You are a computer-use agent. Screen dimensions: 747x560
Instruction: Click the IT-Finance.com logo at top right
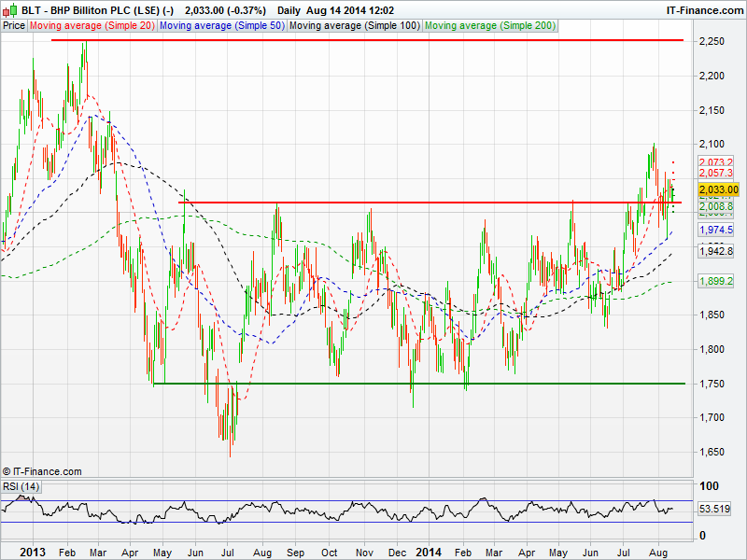703,9
